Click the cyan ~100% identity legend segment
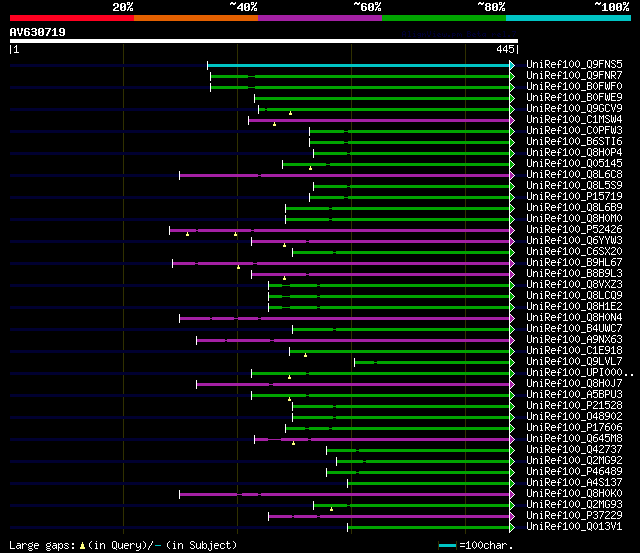 569,18
